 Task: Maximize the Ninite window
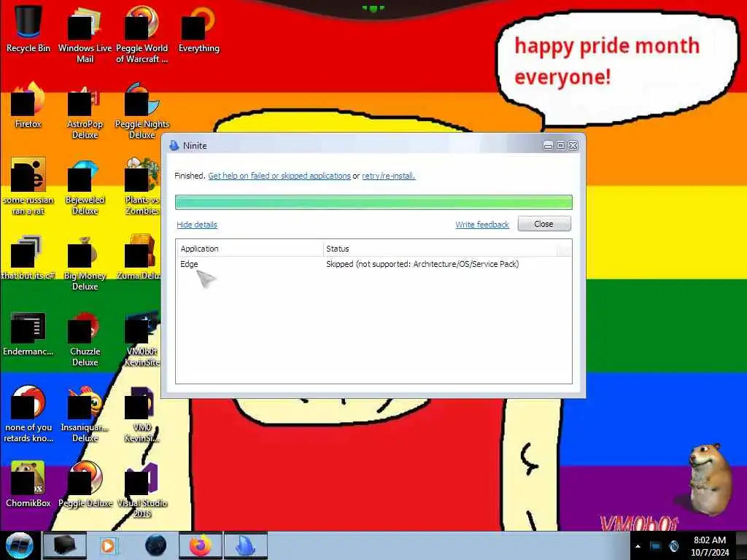pyautogui.click(x=561, y=146)
